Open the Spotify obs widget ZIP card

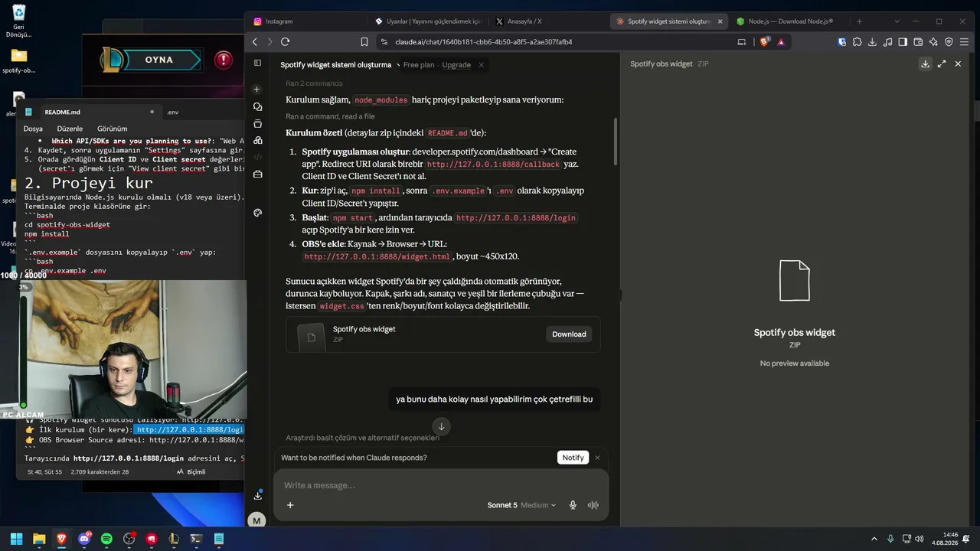pos(443,334)
